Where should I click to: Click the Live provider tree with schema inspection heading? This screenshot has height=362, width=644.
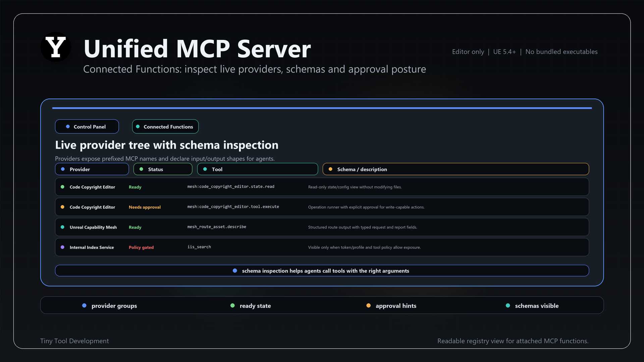coord(167,145)
